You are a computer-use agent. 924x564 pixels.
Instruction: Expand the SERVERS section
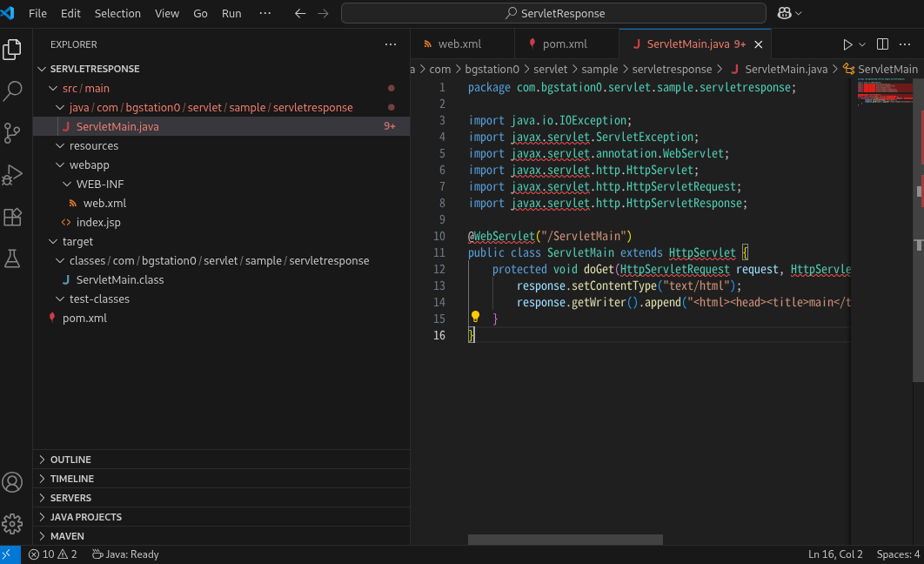point(222,497)
